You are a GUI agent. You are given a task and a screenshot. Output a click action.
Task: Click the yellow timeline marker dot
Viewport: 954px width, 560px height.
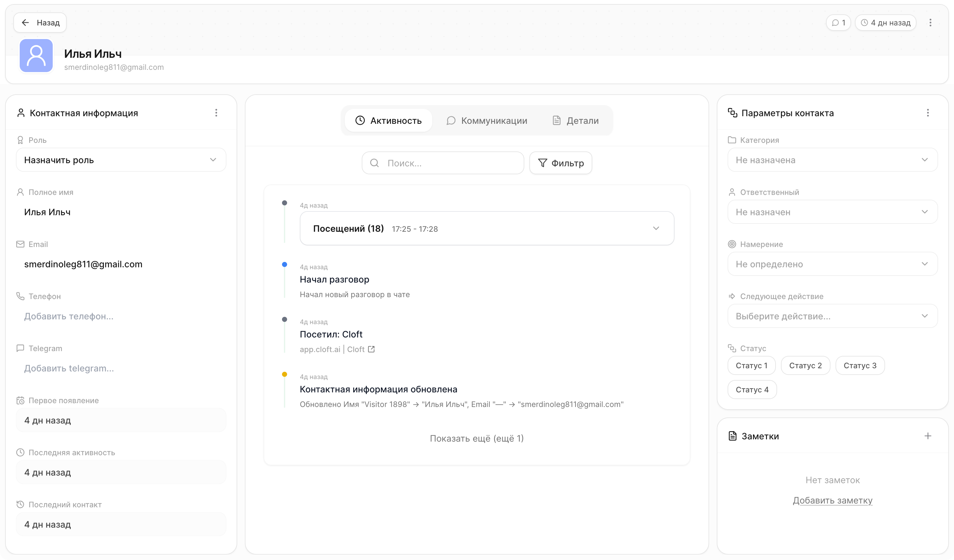coord(284,374)
